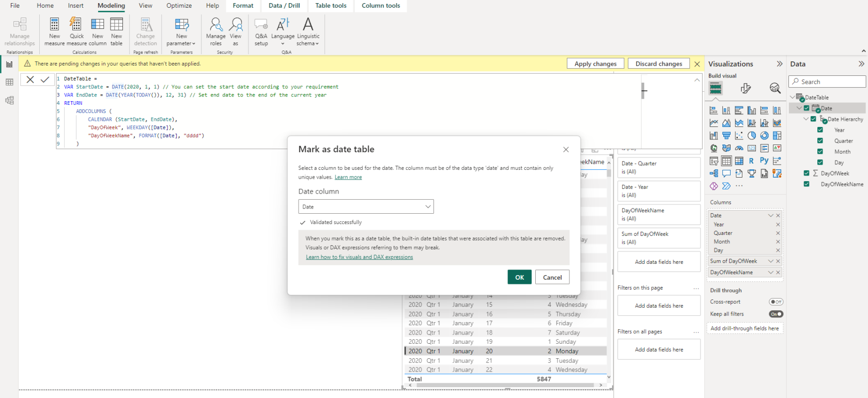868x398 pixels.
Task: Uncheck the Quarter field checkbox
Action: [x=820, y=141]
